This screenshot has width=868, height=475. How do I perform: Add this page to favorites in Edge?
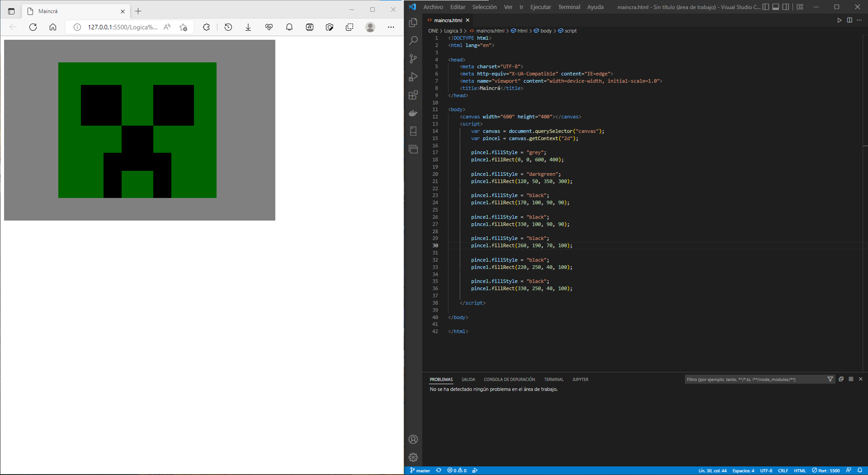point(184,27)
